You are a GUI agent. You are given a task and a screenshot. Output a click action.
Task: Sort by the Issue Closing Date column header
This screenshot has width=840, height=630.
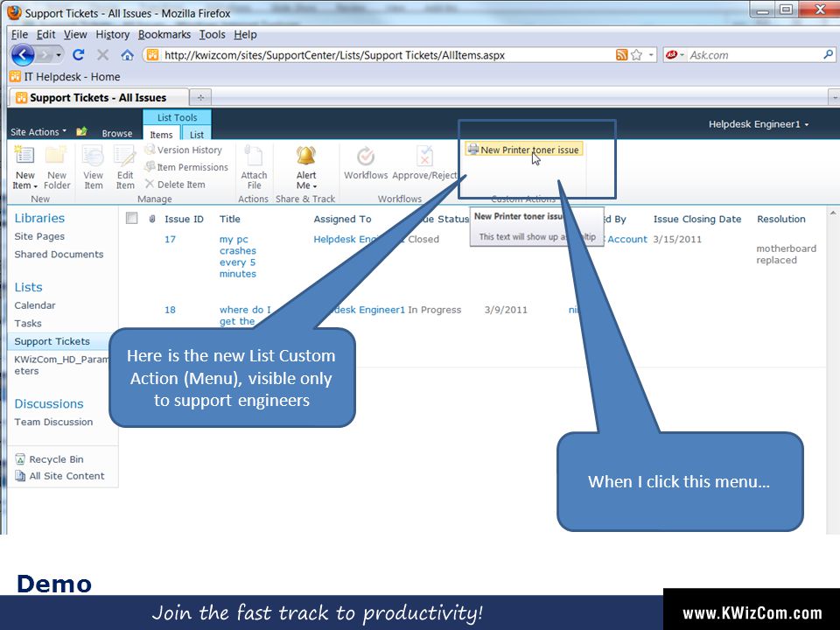coord(697,219)
